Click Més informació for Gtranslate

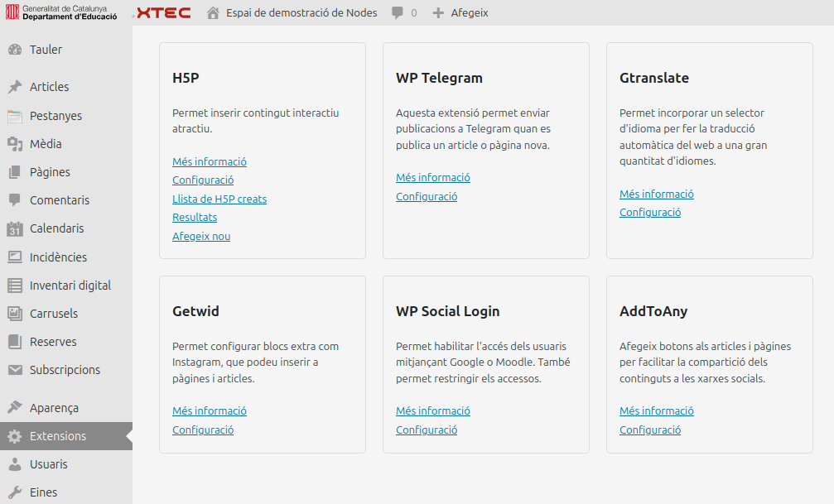coord(657,194)
